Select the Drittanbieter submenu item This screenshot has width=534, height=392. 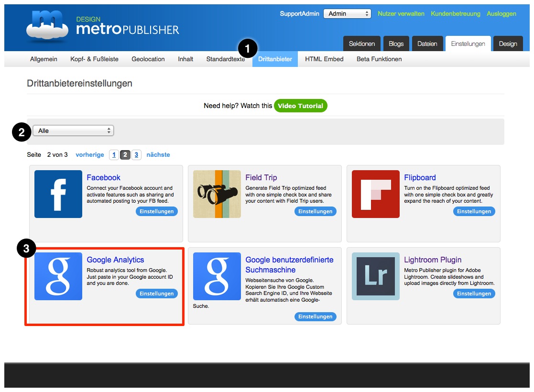click(x=275, y=59)
